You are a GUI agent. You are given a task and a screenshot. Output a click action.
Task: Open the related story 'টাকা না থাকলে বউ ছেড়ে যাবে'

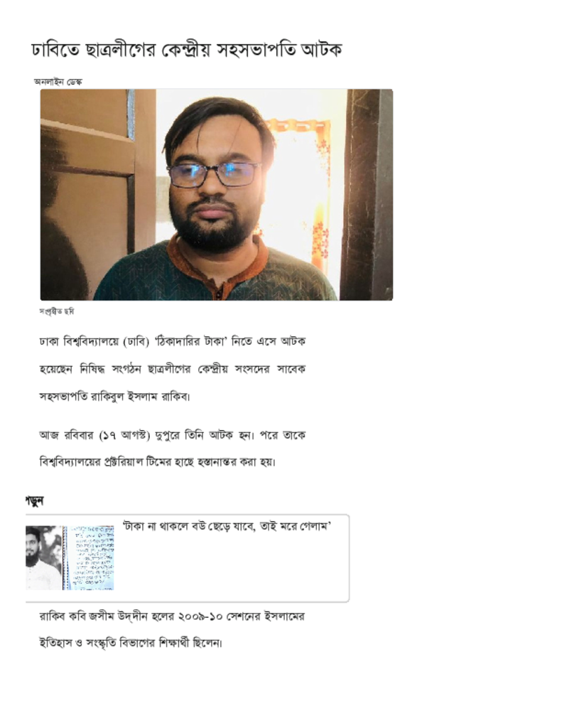[227, 527]
